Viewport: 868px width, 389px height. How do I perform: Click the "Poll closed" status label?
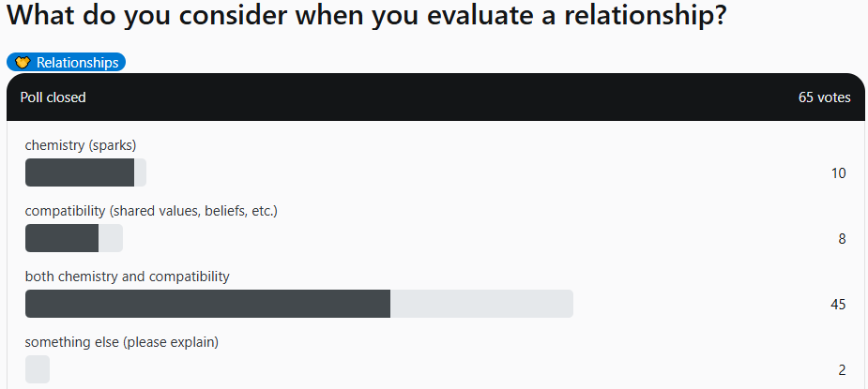click(53, 97)
